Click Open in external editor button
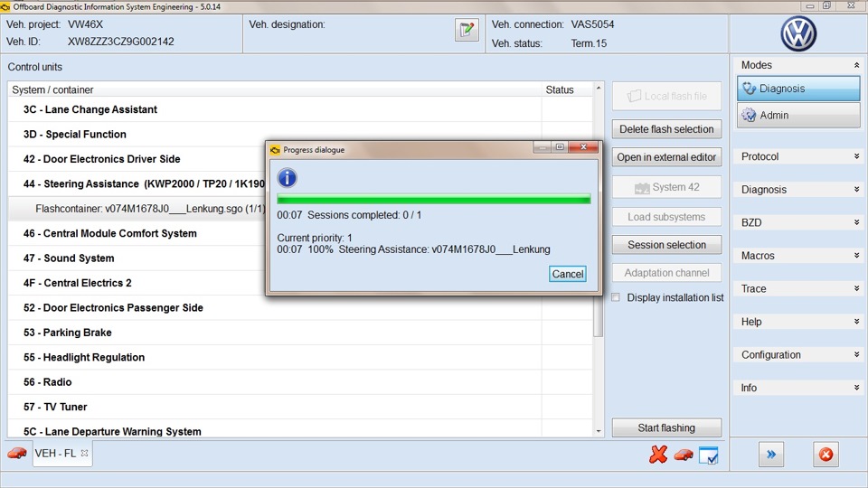The height and width of the screenshot is (488, 868). pyautogui.click(x=666, y=157)
